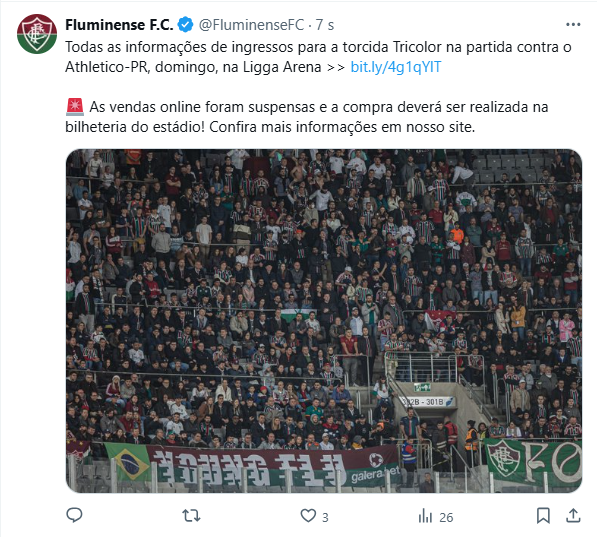597x537 pixels.
Task: Click the blue verified checkmark badge
Action: [185, 25]
